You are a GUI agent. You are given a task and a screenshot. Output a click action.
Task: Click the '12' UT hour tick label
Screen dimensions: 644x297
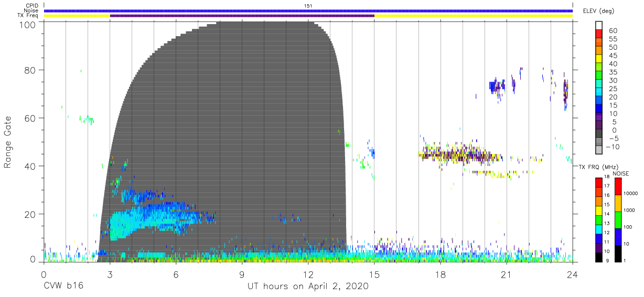pyautogui.click(x=308, y=274)
